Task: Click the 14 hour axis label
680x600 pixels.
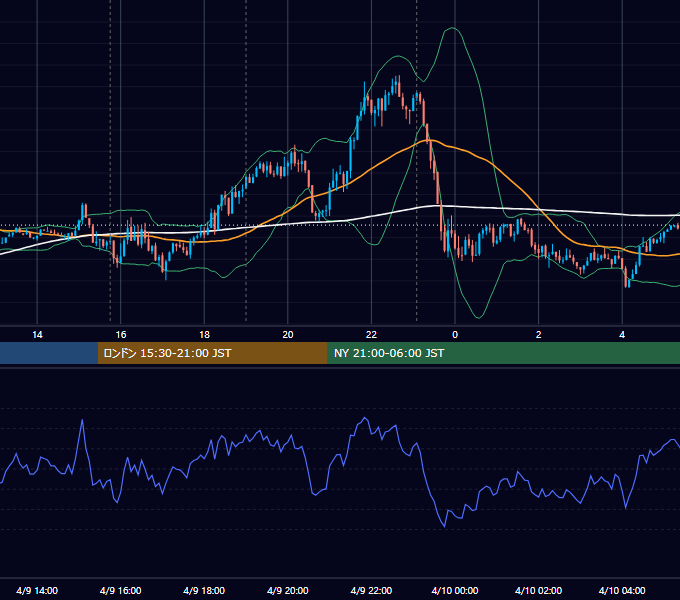Action: click(37, 335)
